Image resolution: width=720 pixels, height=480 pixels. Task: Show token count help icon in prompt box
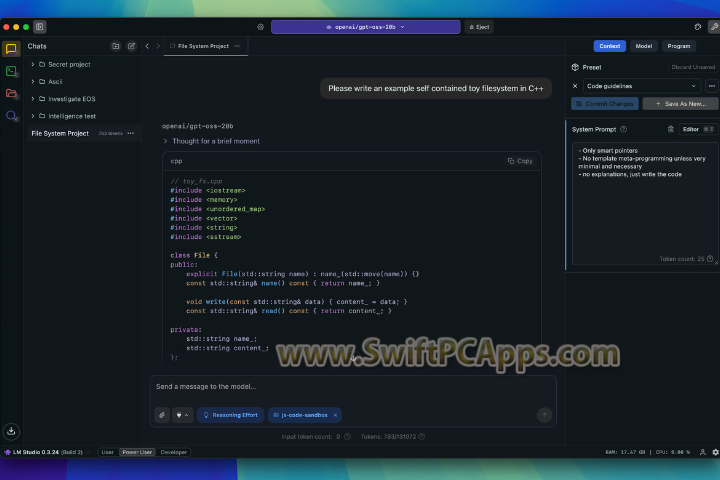pyautogui.click(x=710, y=259)
